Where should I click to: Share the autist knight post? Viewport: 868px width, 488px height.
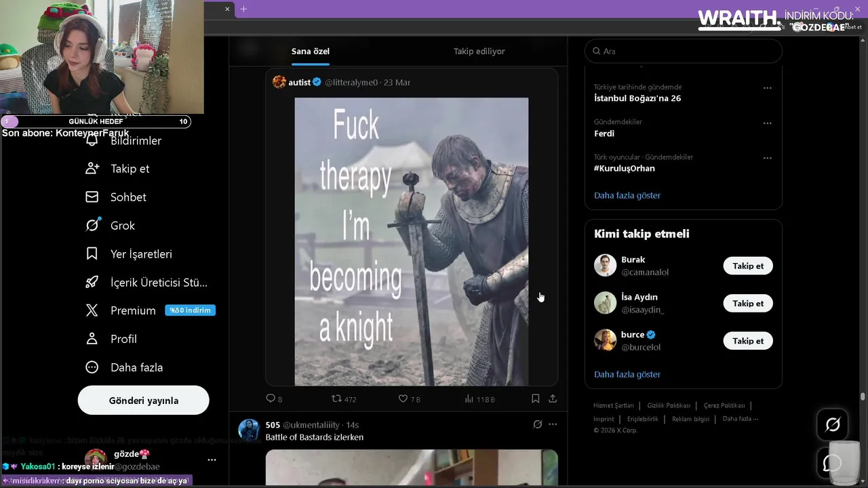pyautogui.click(x=553, y=399)
